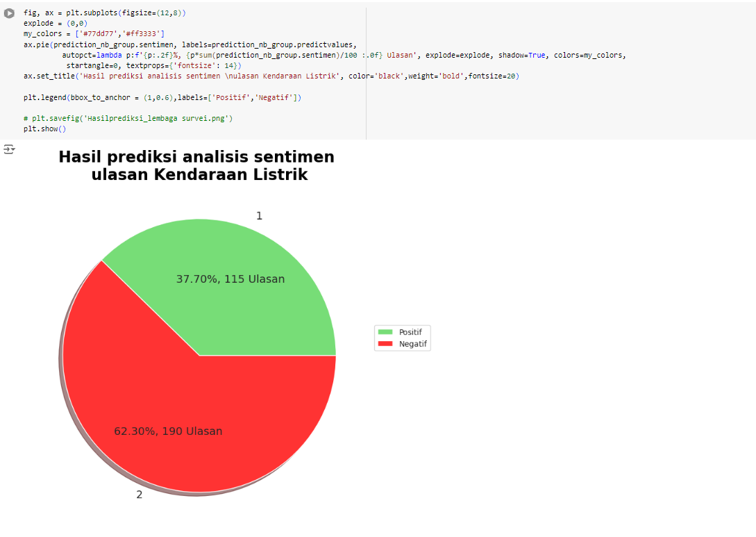
Task: Click the commented plt.savefig line
Action: point(128,118)
